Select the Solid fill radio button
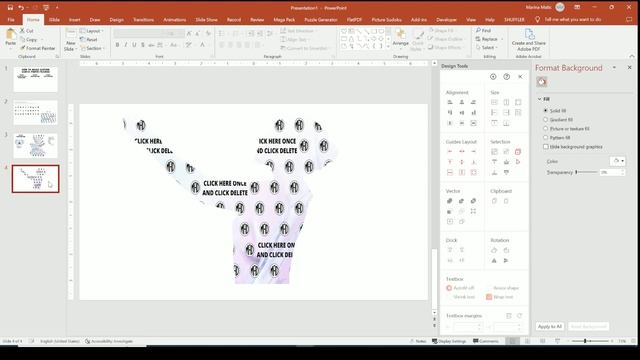Image resolution: width=640 pixels, height=360 pixels. point(545,111)
